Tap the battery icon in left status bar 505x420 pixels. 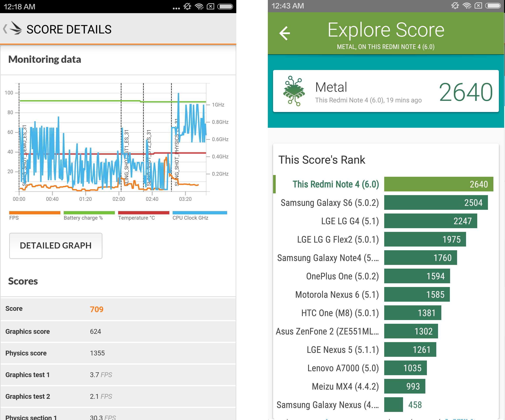(x=225, y=7)
